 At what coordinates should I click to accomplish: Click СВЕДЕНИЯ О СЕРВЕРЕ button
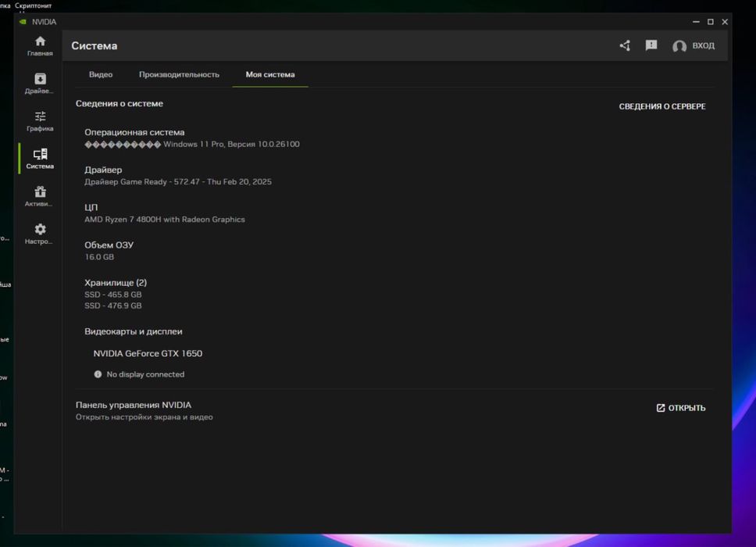coord(662,106)
